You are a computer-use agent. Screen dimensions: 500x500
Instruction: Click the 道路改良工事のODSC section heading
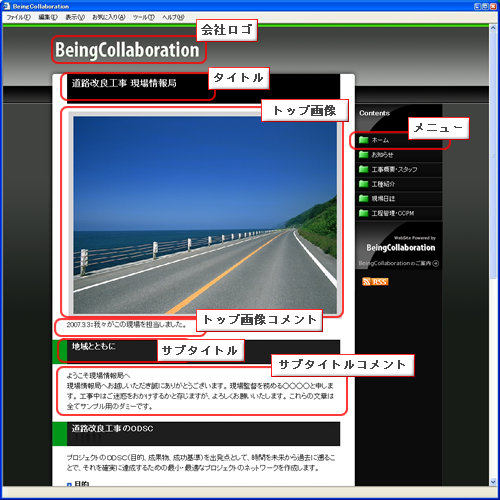pyautogui.click(x=112, y=428)
